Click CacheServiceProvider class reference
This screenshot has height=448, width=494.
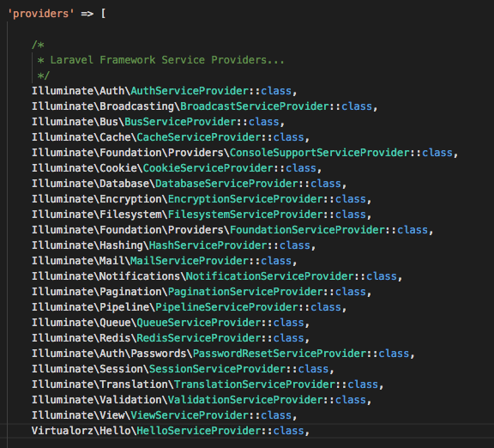199,137
